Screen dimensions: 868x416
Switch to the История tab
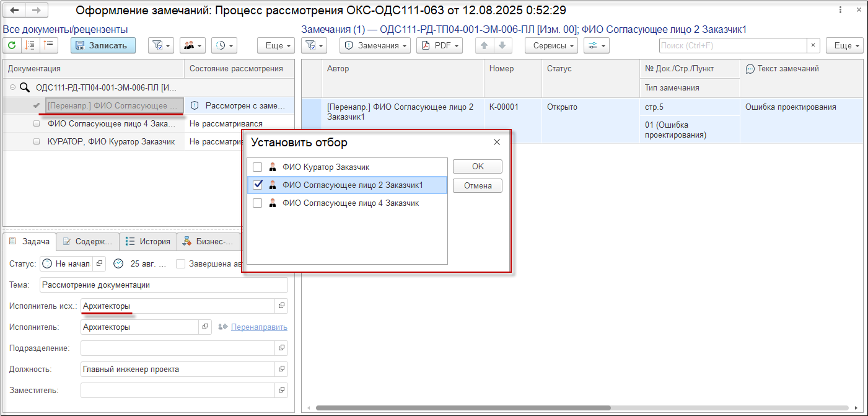point(148,242)
